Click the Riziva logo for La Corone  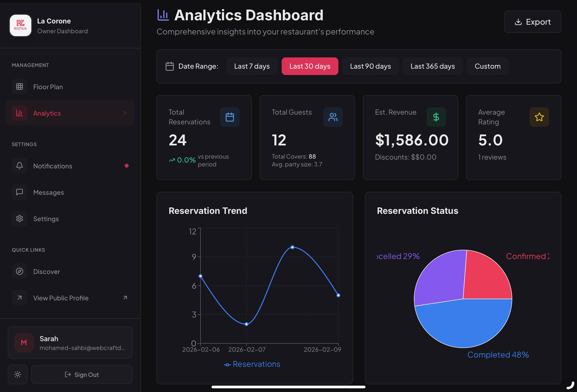tap(20, 25)
